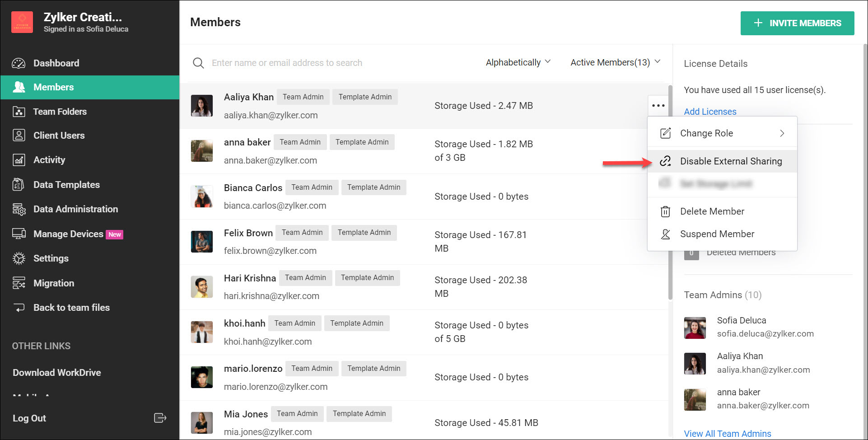
Task: Click the INVITE MEMBERS button
Action: [797, 23]
